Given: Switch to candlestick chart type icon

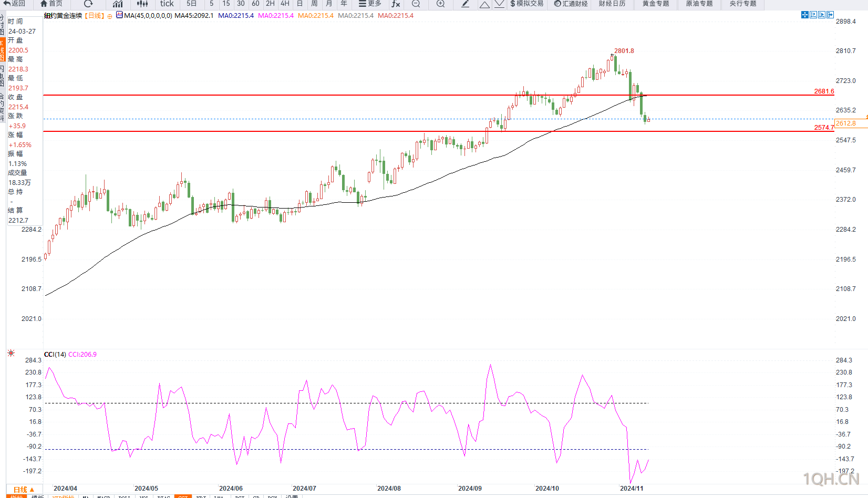Looking at the screenshot, I should point(142,4).
